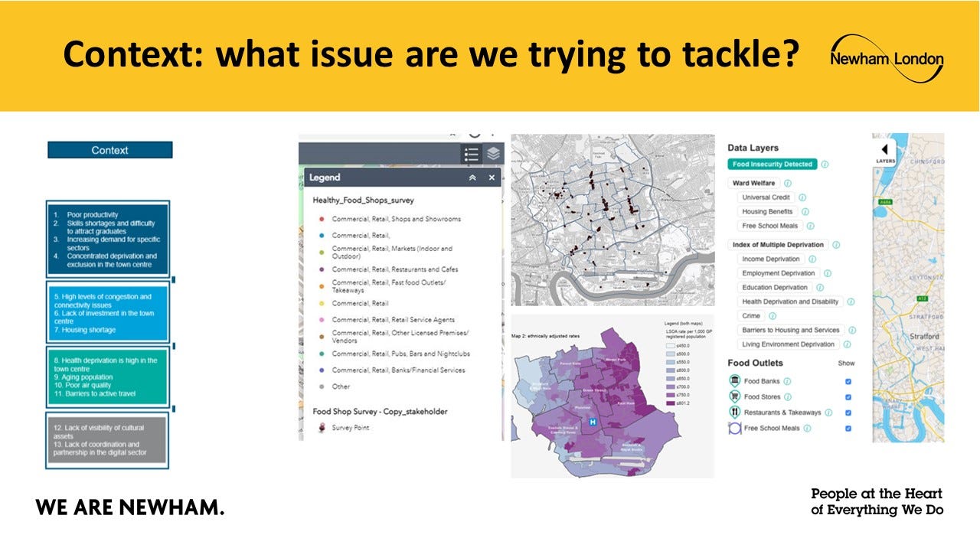Collapse the Legend panel with the double chevron
Viewport: 980px width, 551px height.
tap(472, 178)
